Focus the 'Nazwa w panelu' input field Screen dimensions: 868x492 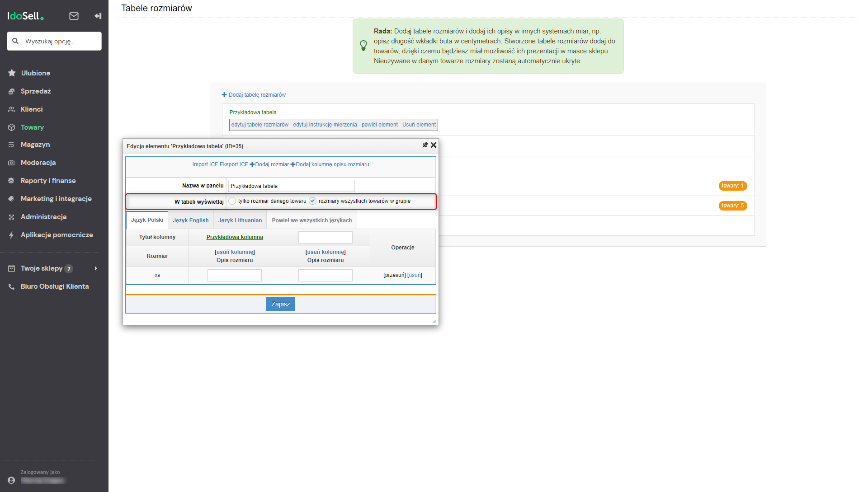pyautogui.click(x=291, y=186)
